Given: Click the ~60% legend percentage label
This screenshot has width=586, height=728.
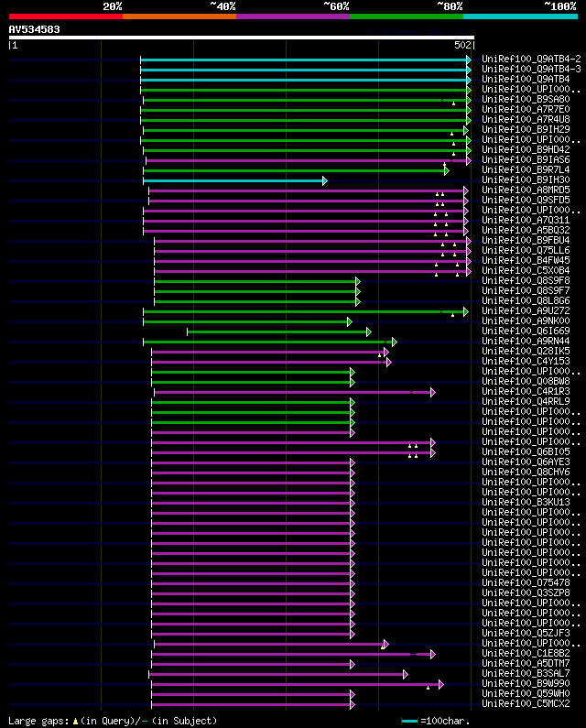Looking at the screenshot, I should [x=336, y=6].
